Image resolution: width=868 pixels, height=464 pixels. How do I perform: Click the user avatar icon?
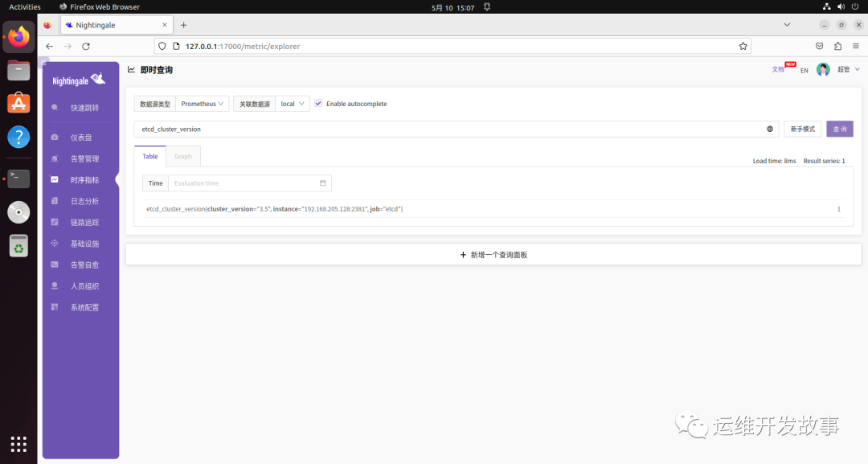(x=823, y=70)
